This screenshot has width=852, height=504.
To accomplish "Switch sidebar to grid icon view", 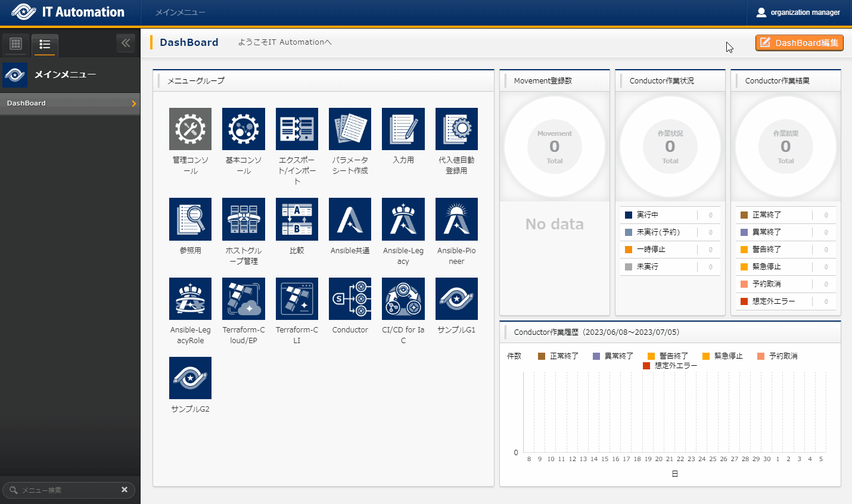I will click(x=16, y=44).
